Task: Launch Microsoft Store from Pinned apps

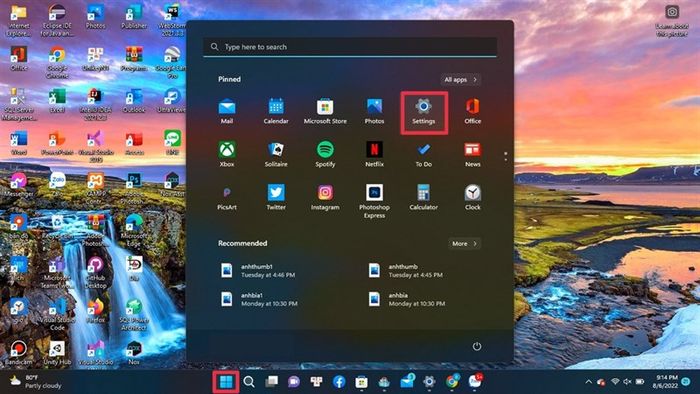Action: tap(325, 111)
